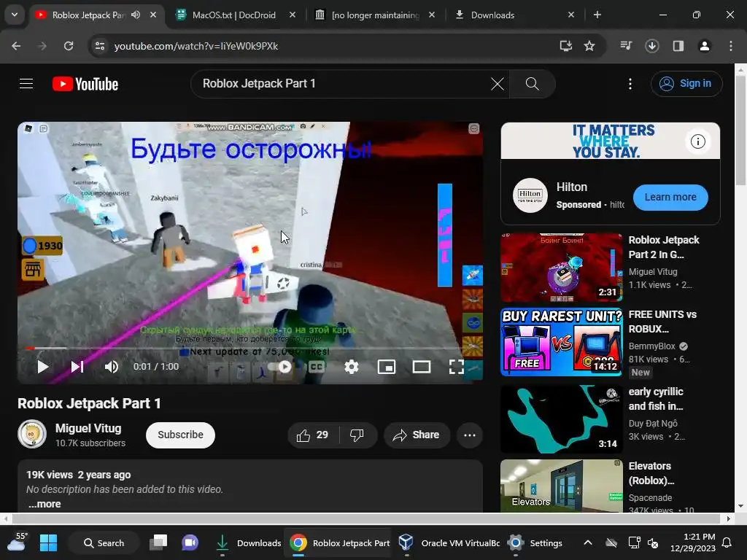Open the Chrome profile icon
This screenshot has height=560, width=747.
click(704, 46)
